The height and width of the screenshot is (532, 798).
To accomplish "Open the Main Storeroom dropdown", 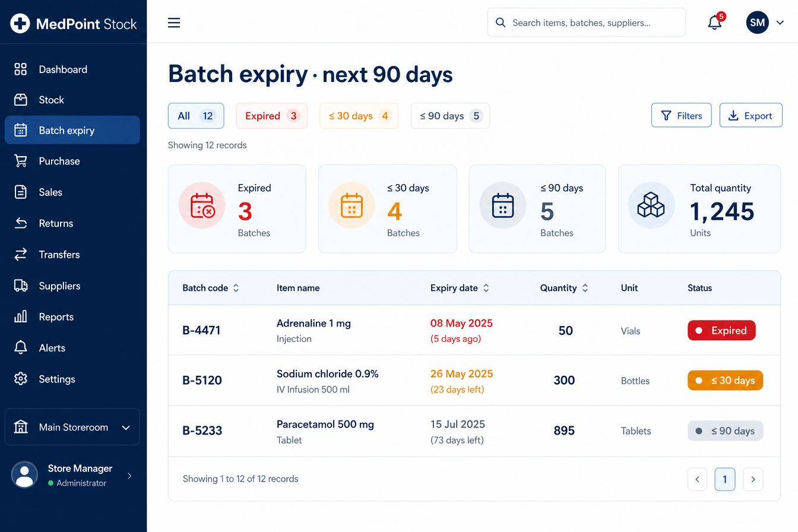I will tap(72, 427).
